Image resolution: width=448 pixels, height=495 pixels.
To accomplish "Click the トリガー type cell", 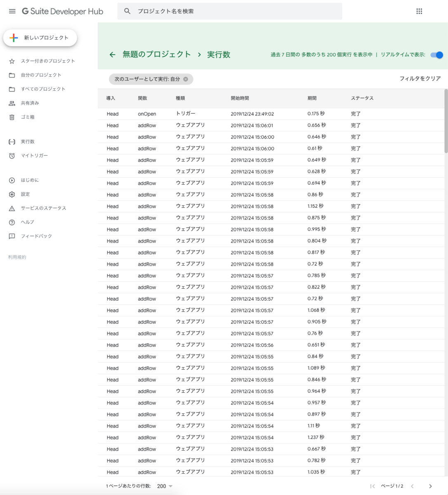I will [x=186, y=113].
